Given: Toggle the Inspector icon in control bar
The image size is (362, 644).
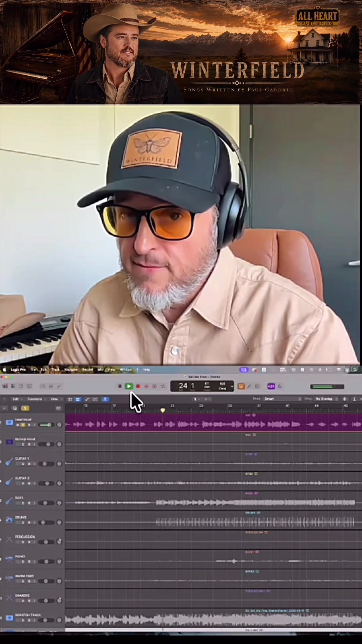Looking at the screenshot, I should tap(13, 386).
